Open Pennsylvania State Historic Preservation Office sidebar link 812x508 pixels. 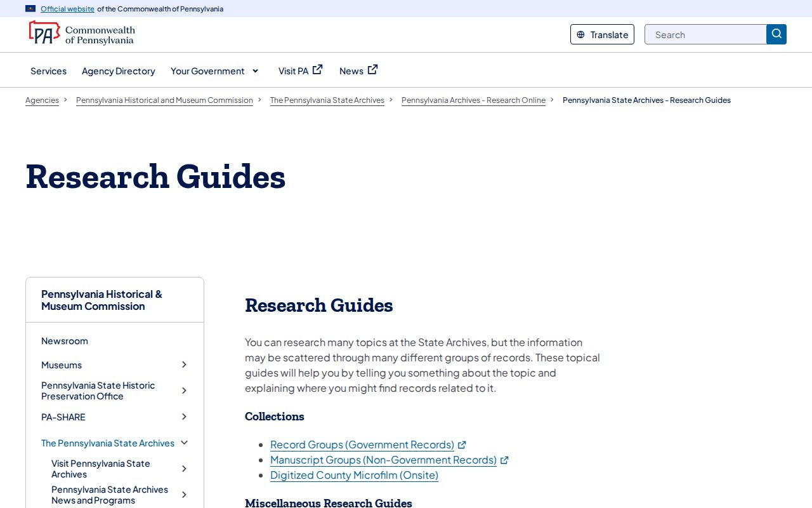tap(98, 391)
